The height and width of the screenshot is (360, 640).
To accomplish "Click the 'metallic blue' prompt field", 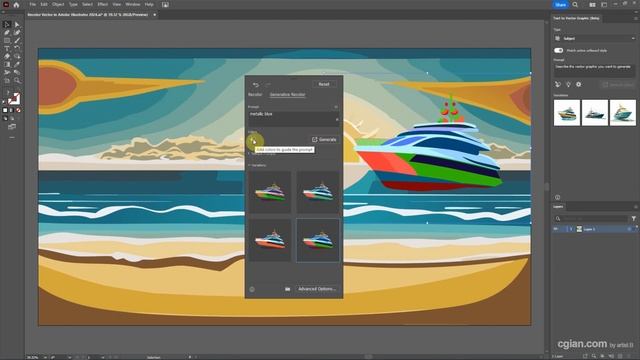I will (x=293, y=119).
